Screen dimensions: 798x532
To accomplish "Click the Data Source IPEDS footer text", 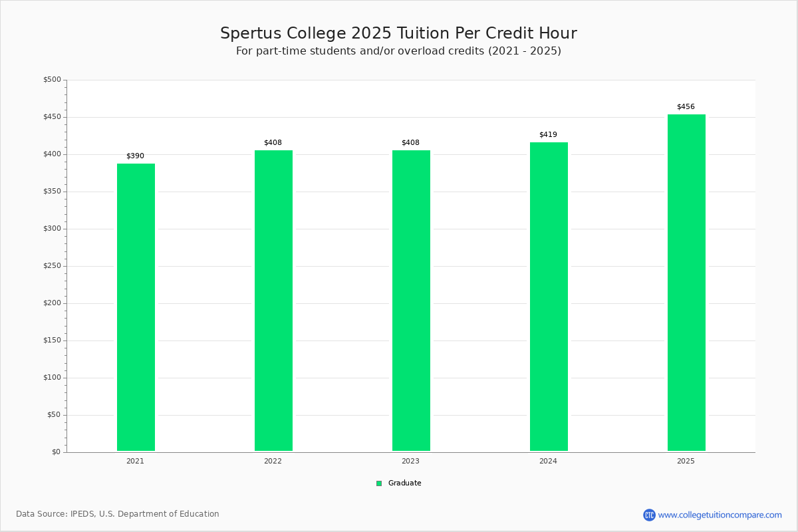I will (x=118, y=514).
